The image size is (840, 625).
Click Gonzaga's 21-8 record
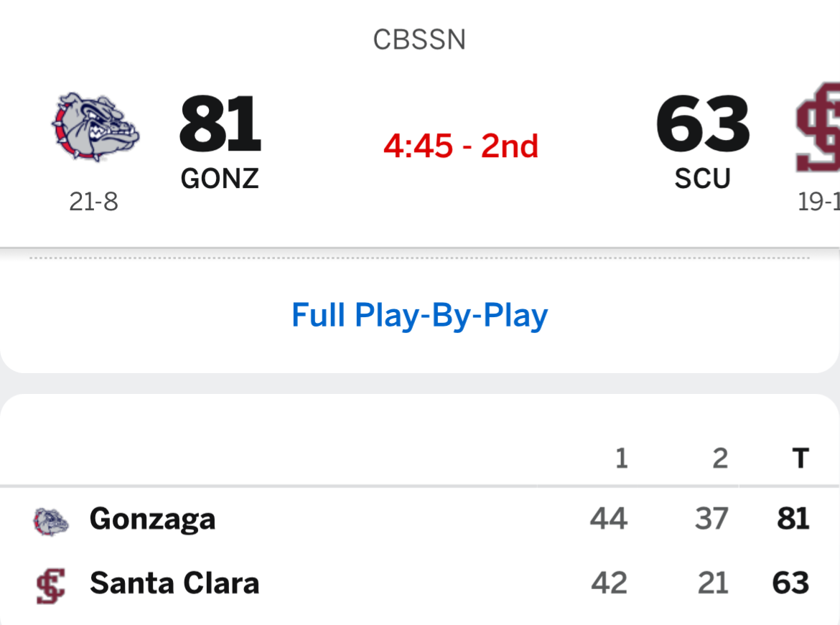click(x=93, y=202)
